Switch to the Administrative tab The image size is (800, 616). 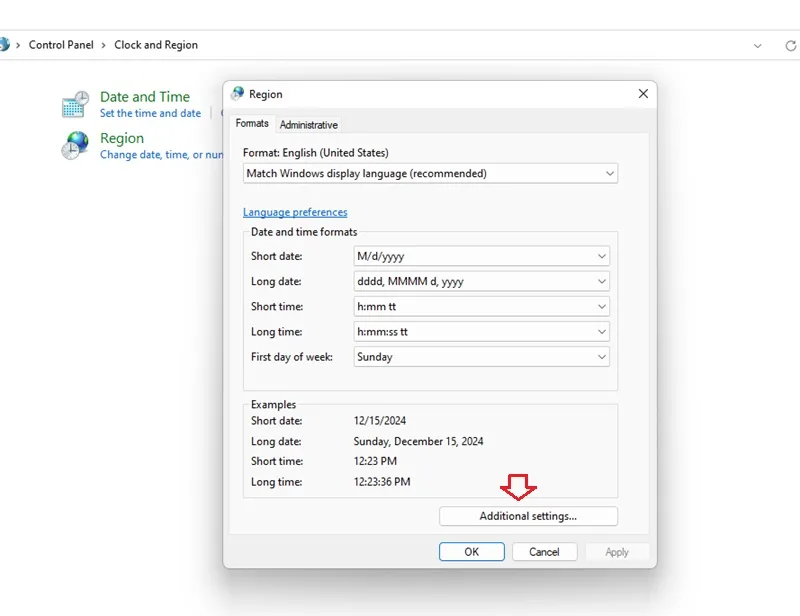(x=308, y=125)
